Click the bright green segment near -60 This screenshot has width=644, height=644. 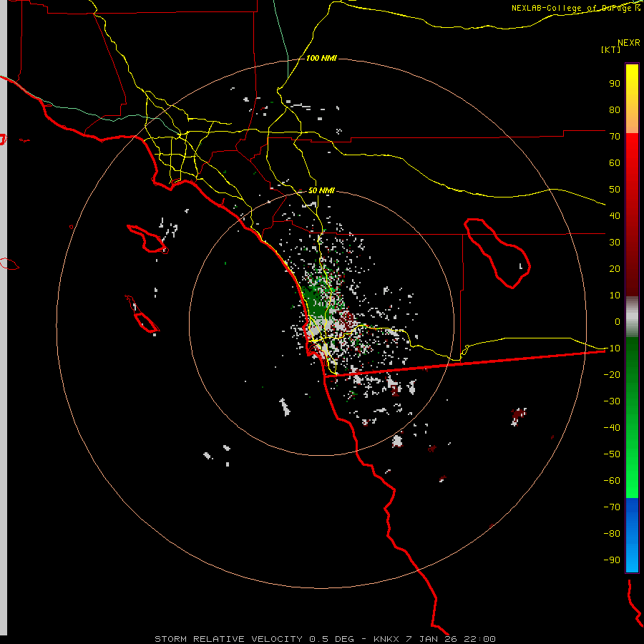632,481
